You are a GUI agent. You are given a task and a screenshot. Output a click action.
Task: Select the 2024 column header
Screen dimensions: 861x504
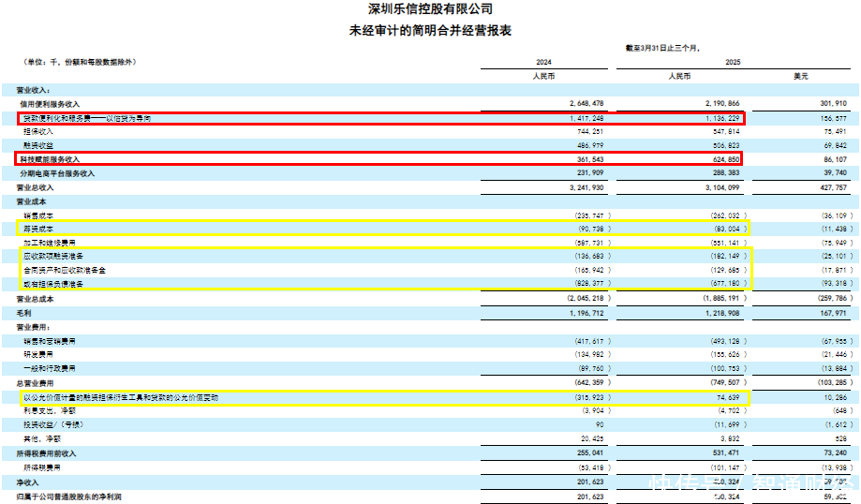[x=543, y=62]
